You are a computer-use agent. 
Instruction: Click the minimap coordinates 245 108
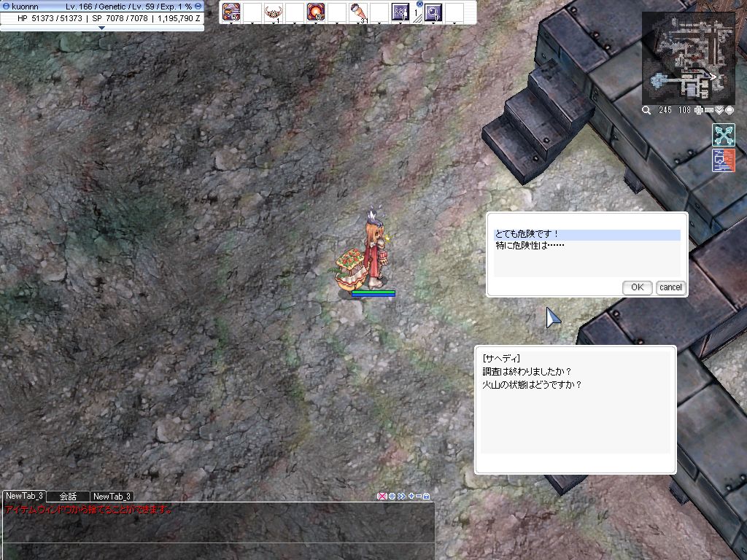coord(674,110)
